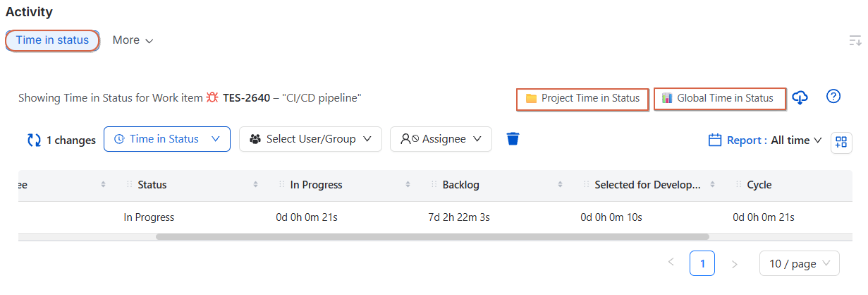Viewport: 868px width, 295px height.
Task: Open the Select User/Group dropdown
Action: tap(310, 139)
